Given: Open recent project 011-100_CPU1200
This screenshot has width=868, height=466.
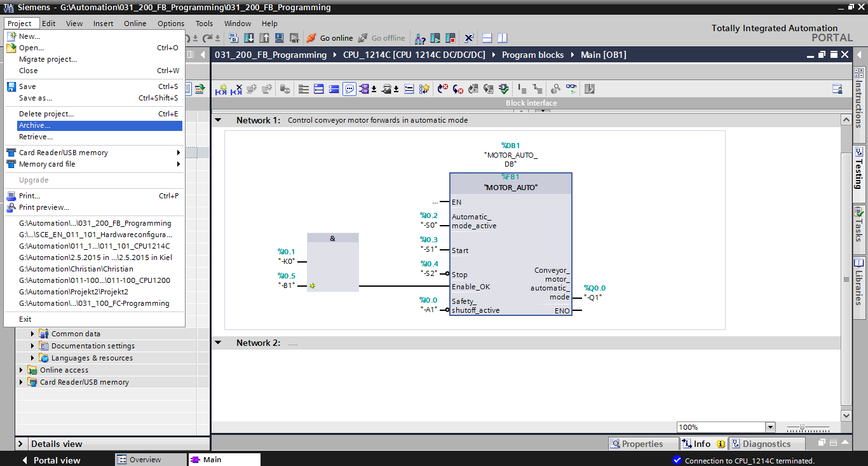Looking at the screenshot, I should point(95,280).
